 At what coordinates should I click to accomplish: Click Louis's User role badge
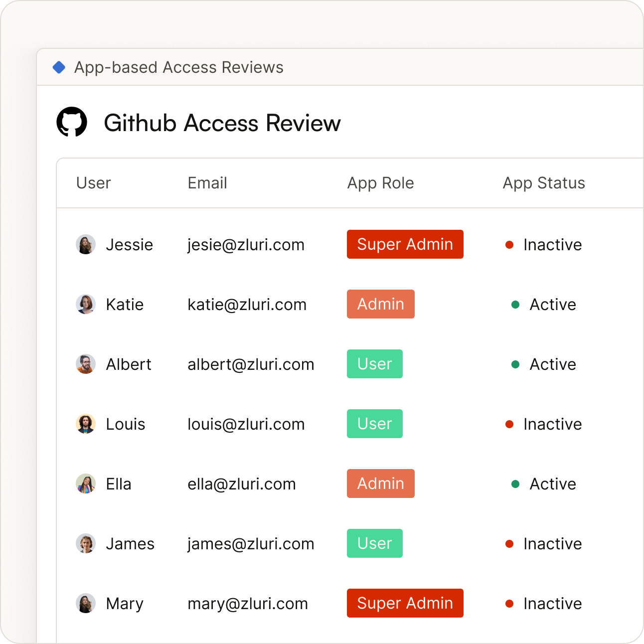pyautogui.click(x=375, y=424)
